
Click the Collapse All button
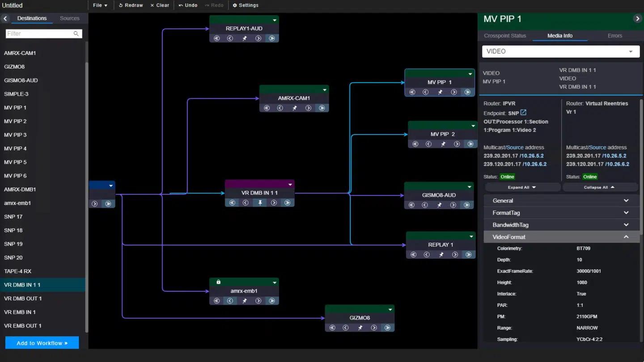(x=599, y=187)
